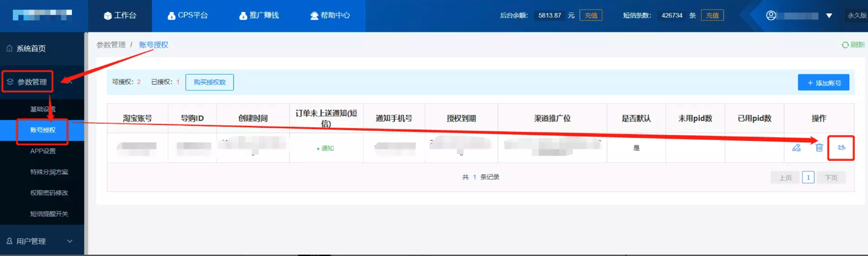Click the user avatar icon in the header
Screen dimensions: 868x256
click(x=771, y=15)
